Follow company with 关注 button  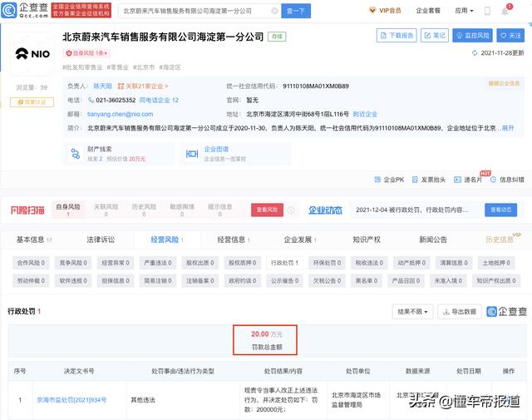click(510, 35)
